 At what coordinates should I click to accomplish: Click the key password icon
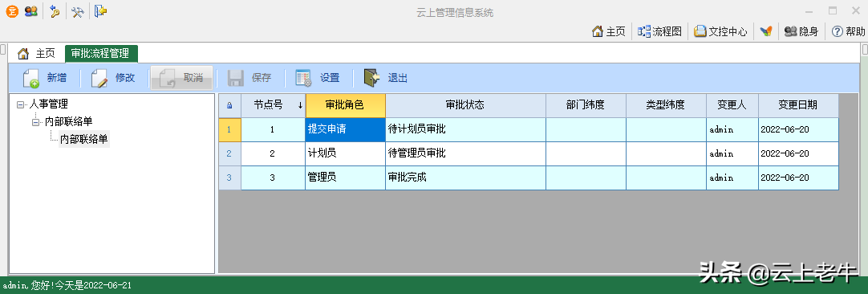click(55, 11)
